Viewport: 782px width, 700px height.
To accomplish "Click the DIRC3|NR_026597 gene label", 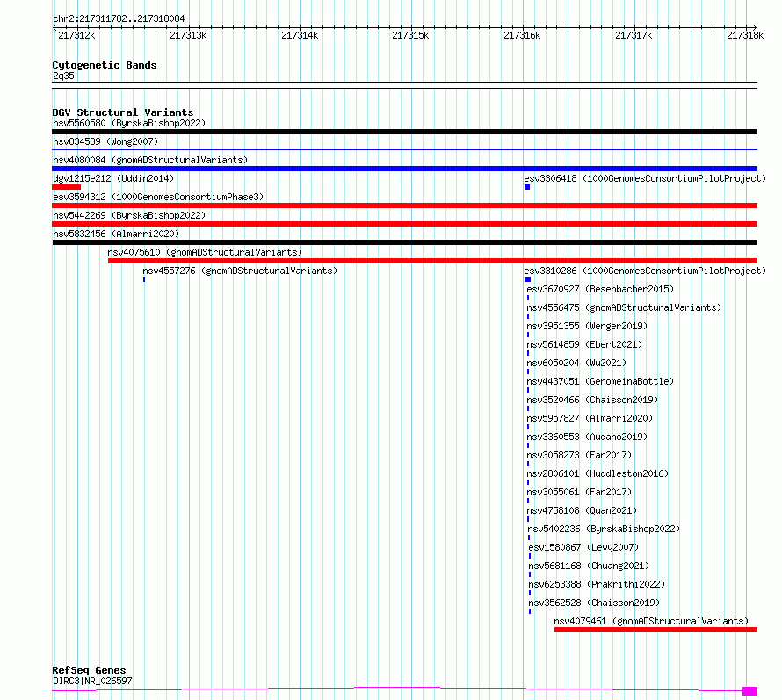I will [x=92, y=681].
